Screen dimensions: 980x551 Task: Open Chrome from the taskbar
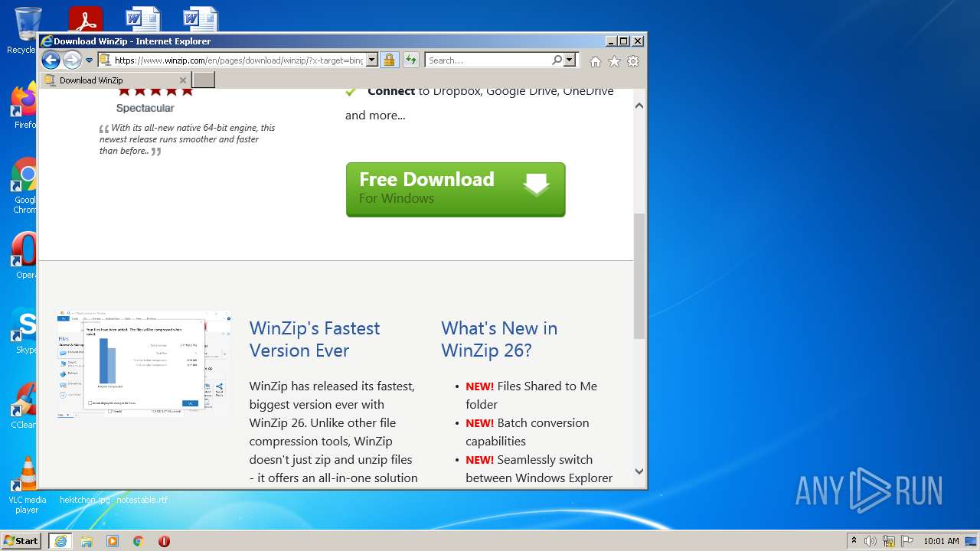(x=139, y=541)
